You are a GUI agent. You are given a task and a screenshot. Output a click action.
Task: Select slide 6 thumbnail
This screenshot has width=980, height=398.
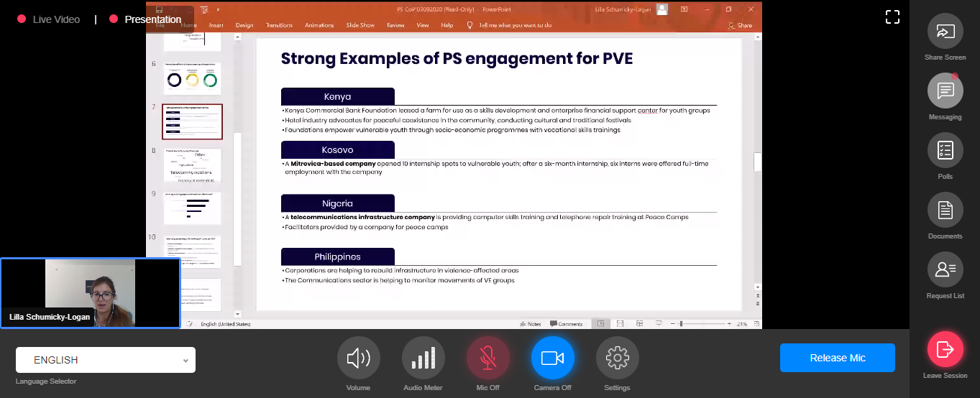tap(192, 78)
